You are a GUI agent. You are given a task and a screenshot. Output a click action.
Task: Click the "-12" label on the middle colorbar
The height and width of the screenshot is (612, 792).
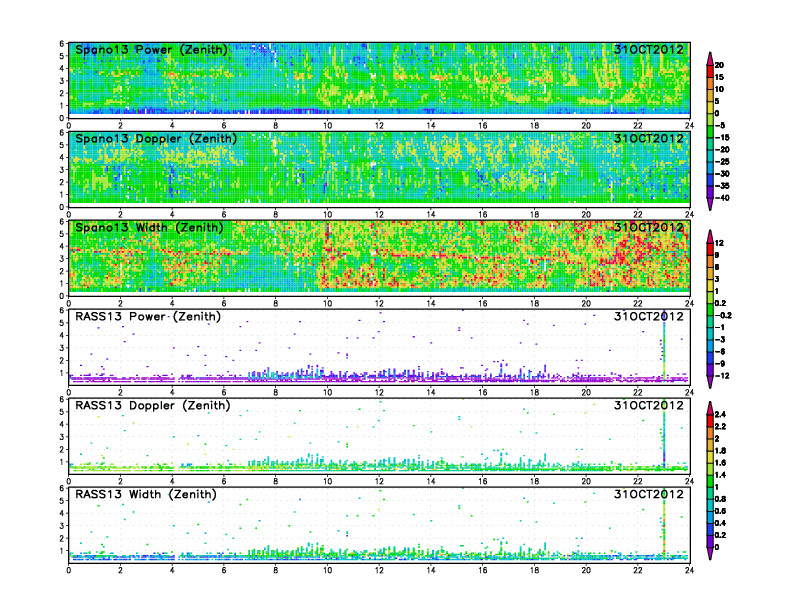click(x=722, y=376)
